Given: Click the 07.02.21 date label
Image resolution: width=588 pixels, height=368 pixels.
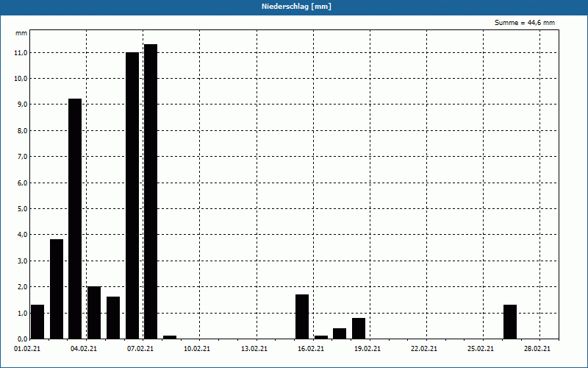Looking at the screenshot, I should pyautogui.click(x=140, y=349).
